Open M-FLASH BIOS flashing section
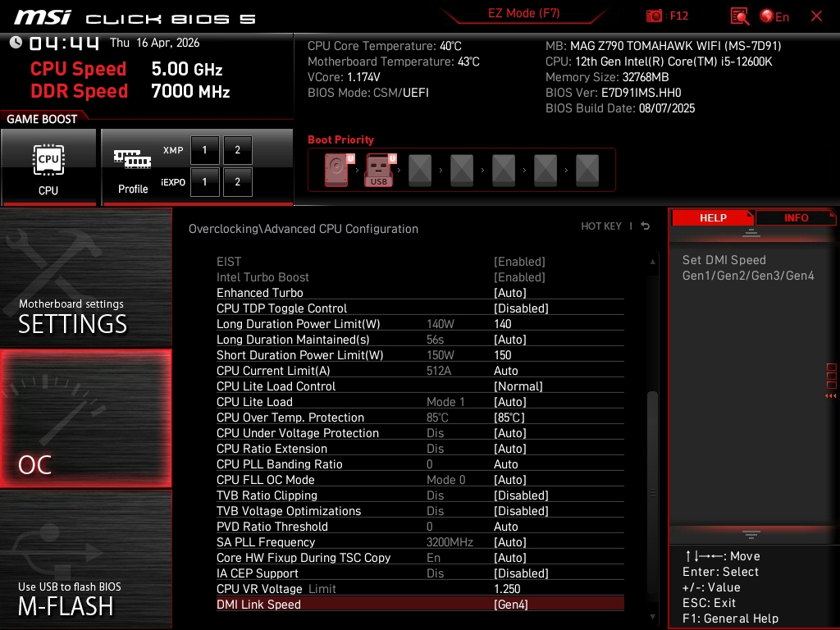The width and height of the screenshot is (840, 630). (85, 559)
